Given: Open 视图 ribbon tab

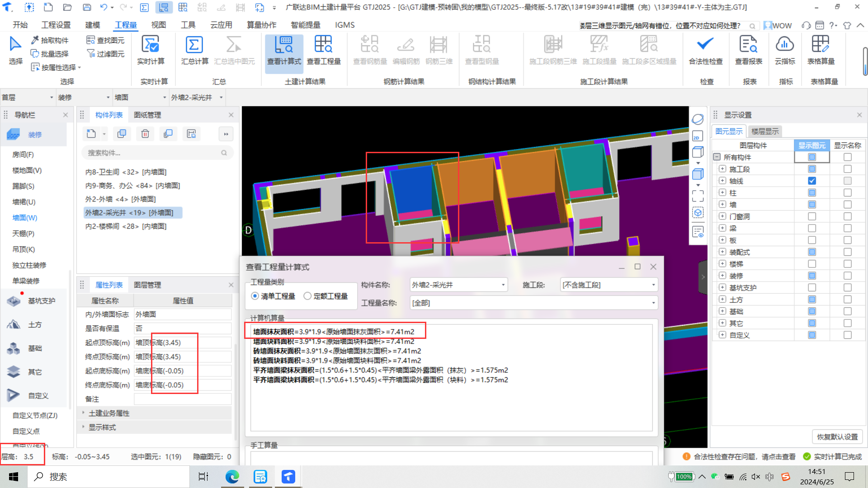Looking at the screenshot, I should tap(158, 25).
